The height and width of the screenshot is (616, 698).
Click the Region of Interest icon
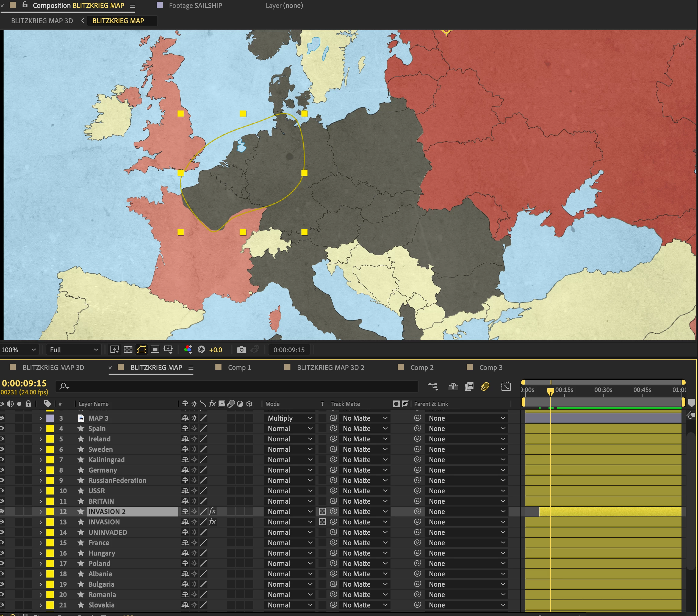[155, 350]
